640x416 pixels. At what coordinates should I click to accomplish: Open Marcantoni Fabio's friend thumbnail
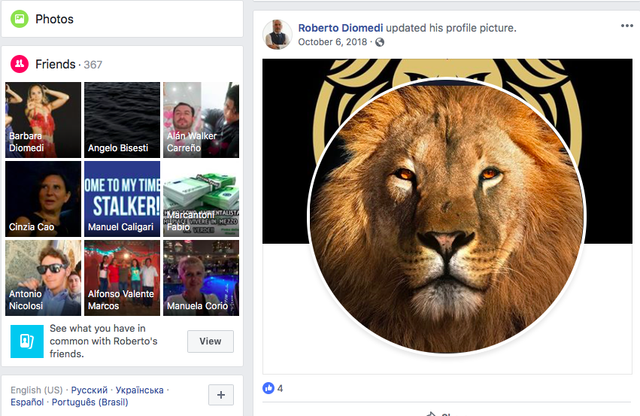tap(201, 199)
